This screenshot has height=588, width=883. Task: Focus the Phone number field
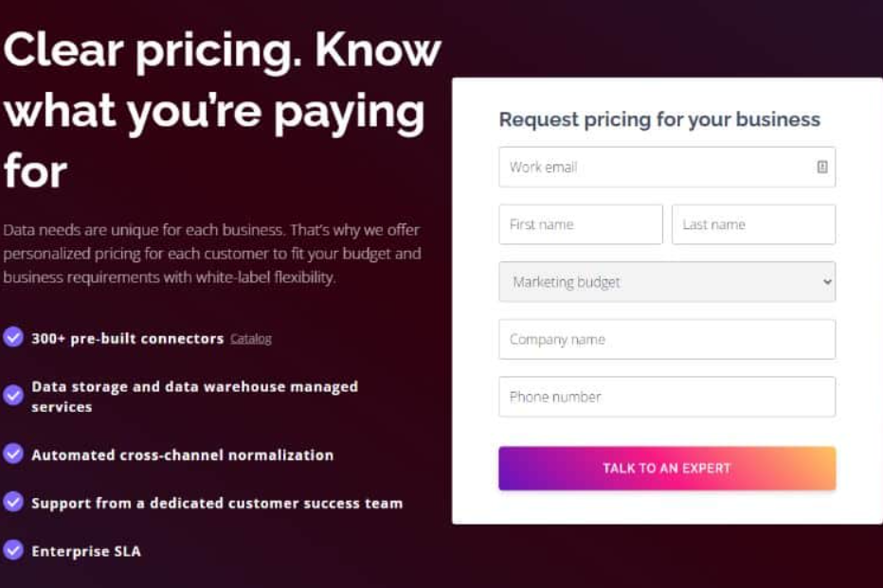[667, 397]
